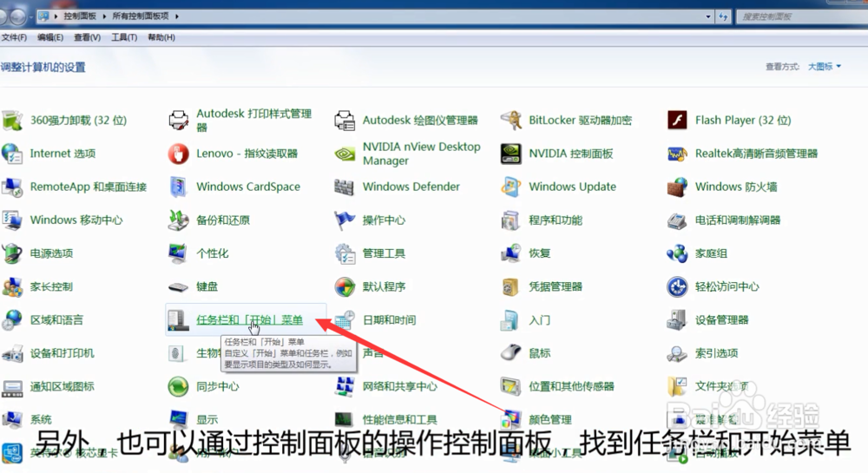The image size is (868, 473).
Task: Open the 备份和还原 icon
Action: coord(178,220)
